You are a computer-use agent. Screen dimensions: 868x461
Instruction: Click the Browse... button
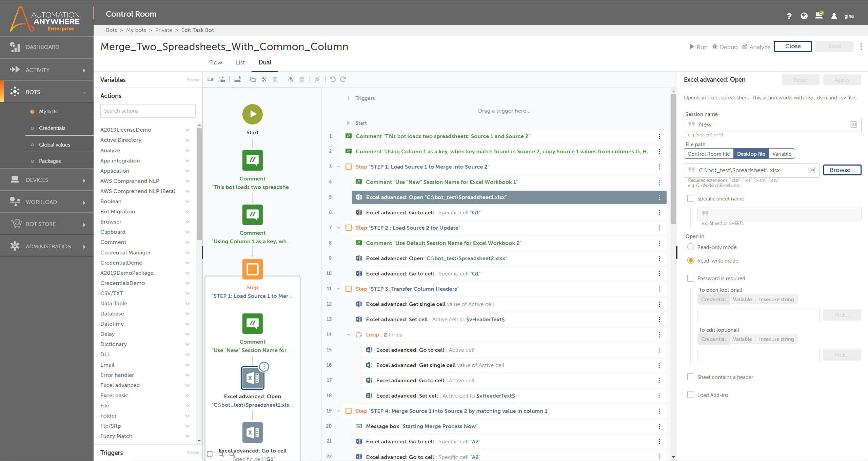[x=842, y=170]
